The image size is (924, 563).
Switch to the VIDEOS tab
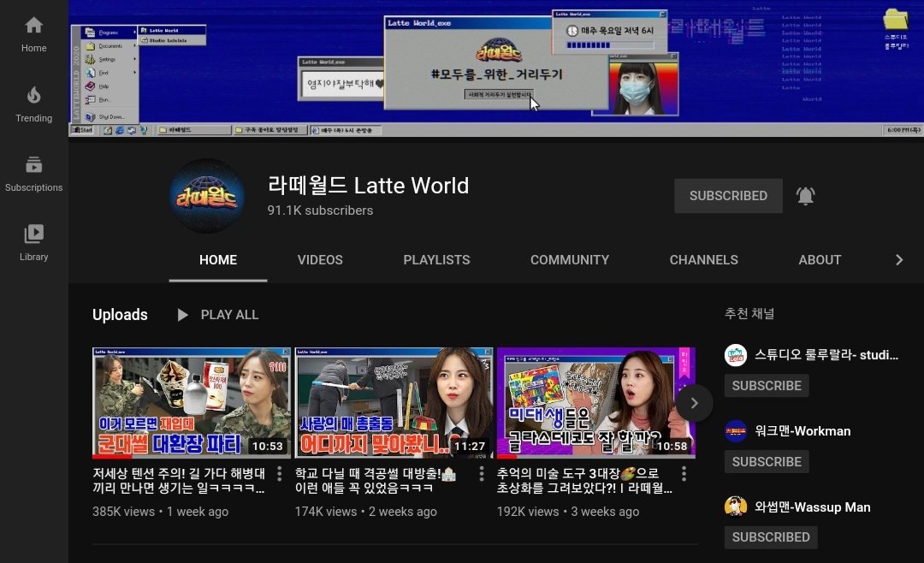320,260
